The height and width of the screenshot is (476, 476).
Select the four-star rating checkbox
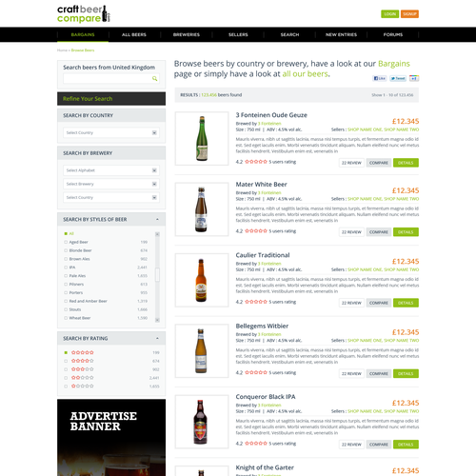click(x=66, y=361)
